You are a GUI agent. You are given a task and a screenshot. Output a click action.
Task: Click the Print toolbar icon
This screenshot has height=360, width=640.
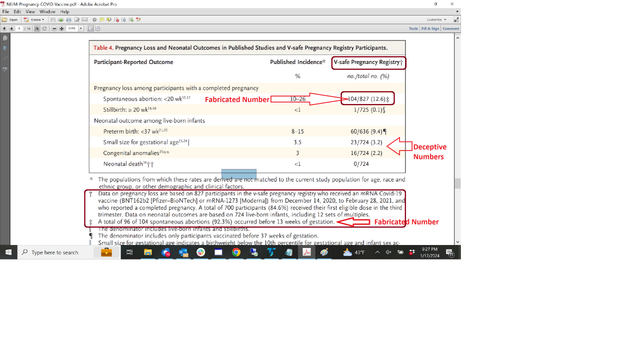coord(69,20)
